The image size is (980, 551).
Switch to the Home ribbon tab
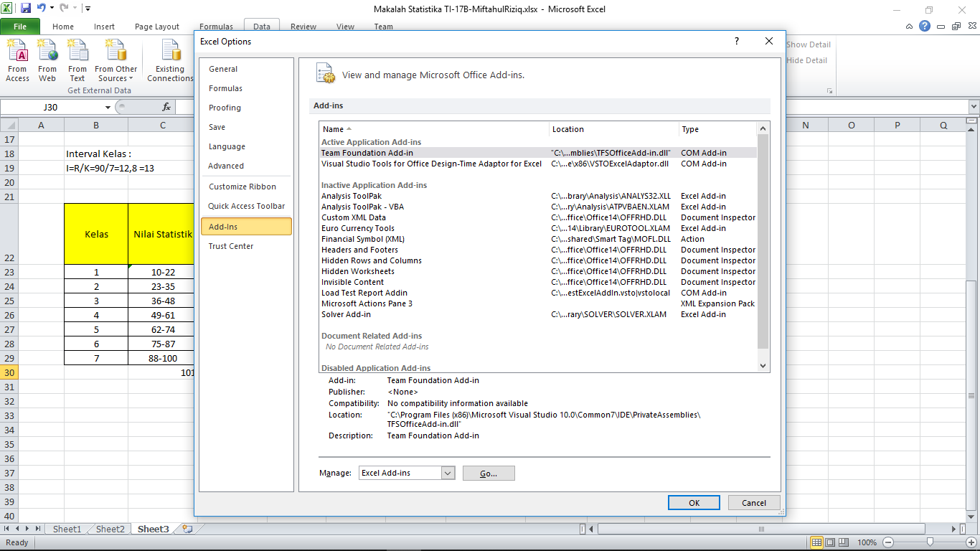pyautogui.click(x=63, y=27)
